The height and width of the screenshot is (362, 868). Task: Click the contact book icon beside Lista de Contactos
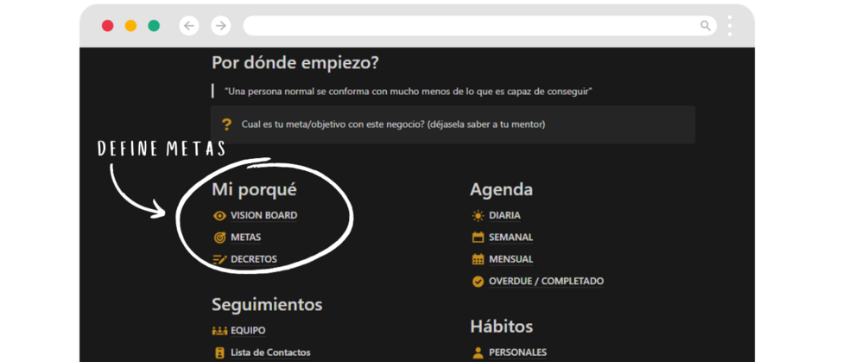(x=219, y=352)
